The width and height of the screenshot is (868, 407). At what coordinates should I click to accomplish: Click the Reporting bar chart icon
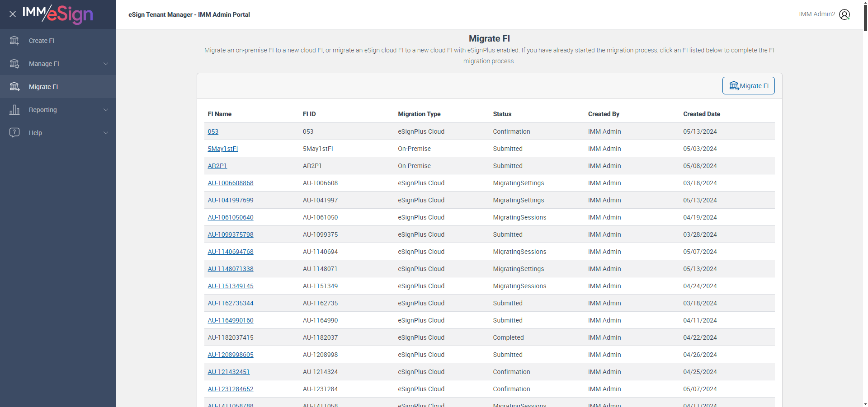[14, 110]
